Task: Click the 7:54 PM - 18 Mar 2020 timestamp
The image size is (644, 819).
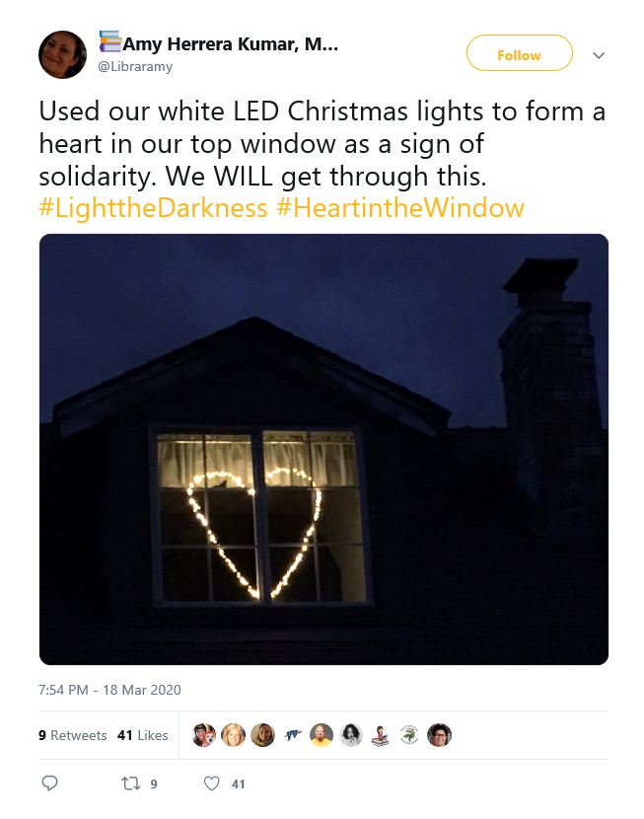Action: [x=109, y=690]
